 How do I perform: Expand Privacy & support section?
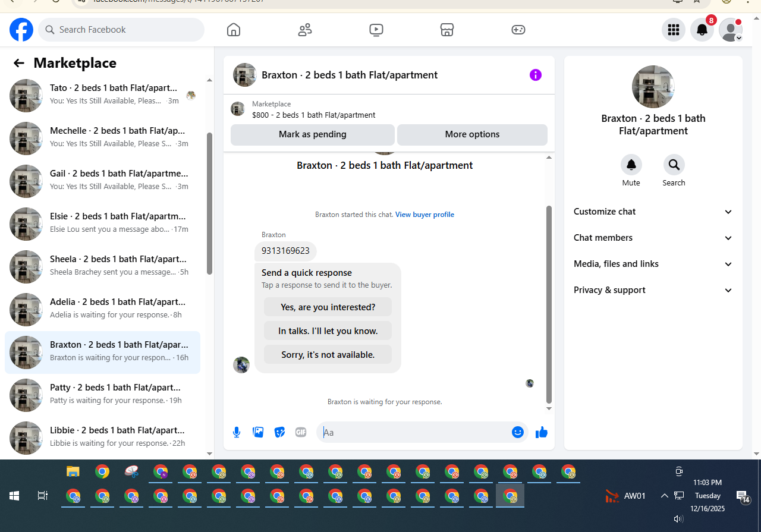click(653, 290)
